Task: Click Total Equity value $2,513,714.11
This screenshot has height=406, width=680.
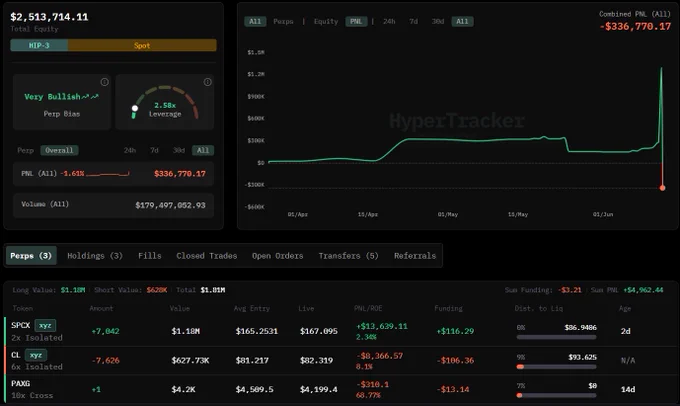Action: pyautogui.click(x=49, y=17)
